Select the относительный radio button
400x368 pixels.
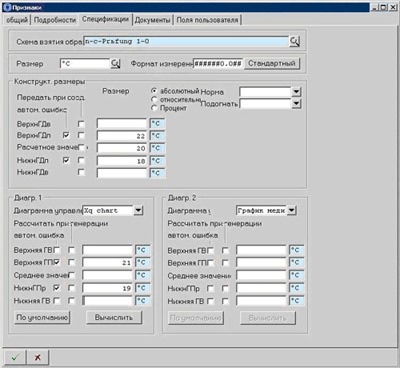tap(154, 99)
